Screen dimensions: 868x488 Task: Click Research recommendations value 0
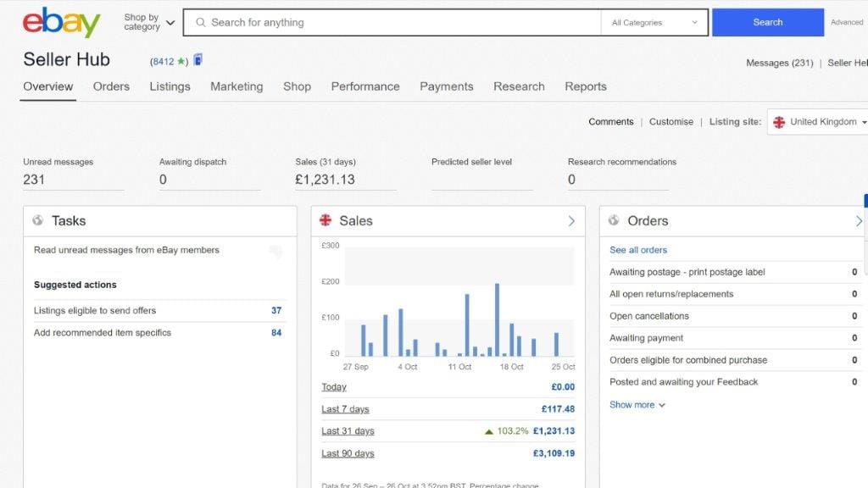571,180
